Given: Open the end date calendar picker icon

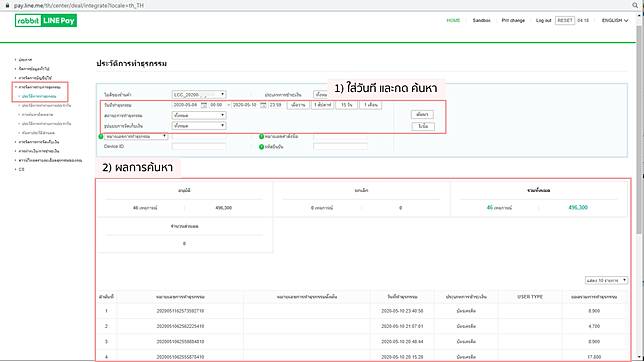Looking at the screenshot, I should (263, 105).
